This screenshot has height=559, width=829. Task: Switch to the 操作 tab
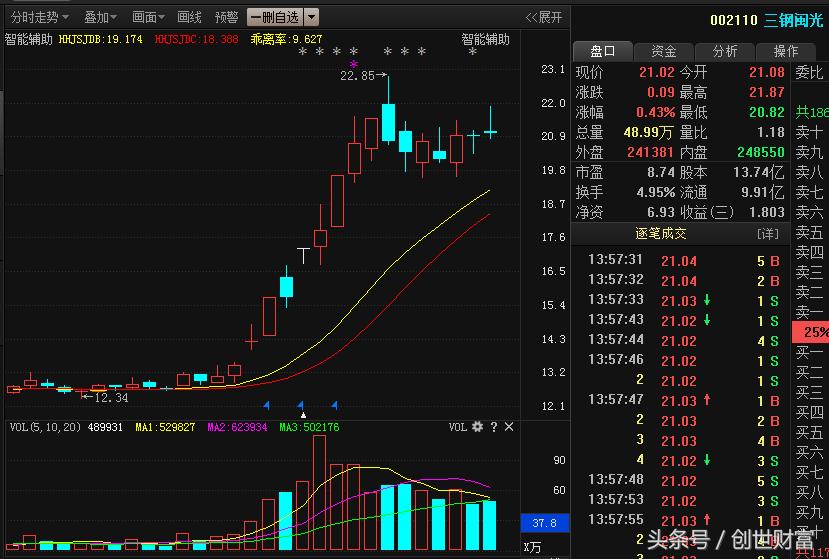(x=786, y=51)
